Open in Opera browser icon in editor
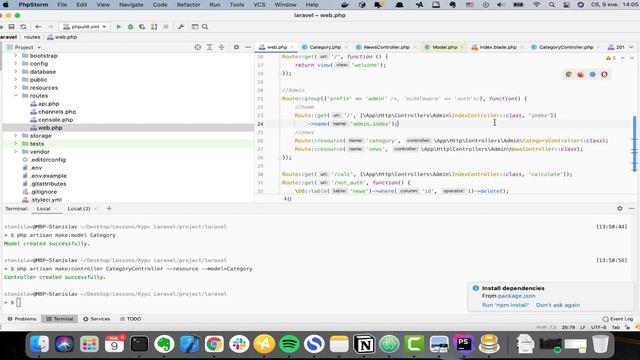The width and height of the screenshot is (640, 360). [x=604, y=74]
